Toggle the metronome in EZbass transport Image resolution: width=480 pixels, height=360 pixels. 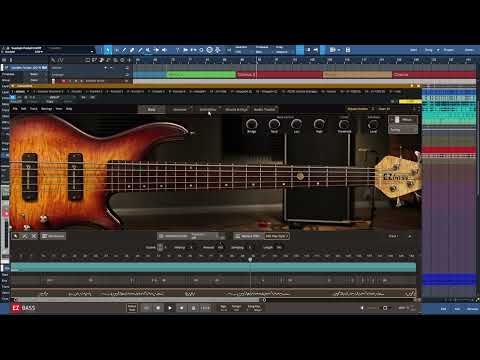(x=193, y=308)
